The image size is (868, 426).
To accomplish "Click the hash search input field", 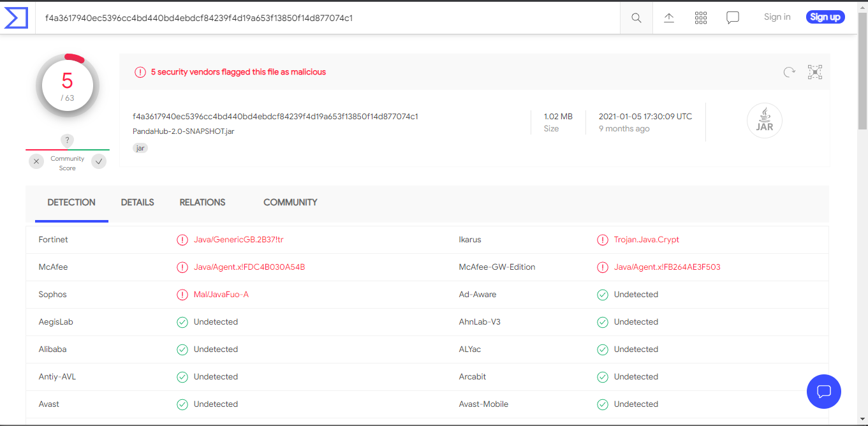I will [x=328, y=18].
